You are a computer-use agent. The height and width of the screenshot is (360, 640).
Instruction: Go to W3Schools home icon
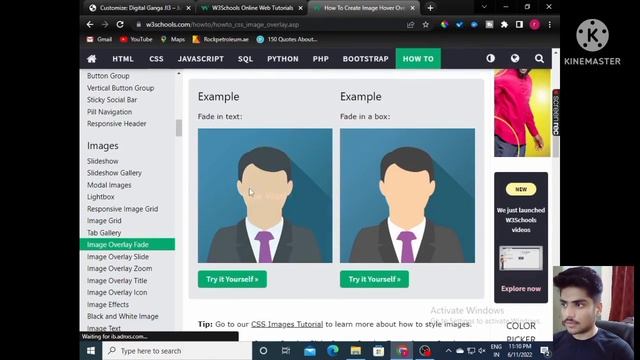coord(91,59)
